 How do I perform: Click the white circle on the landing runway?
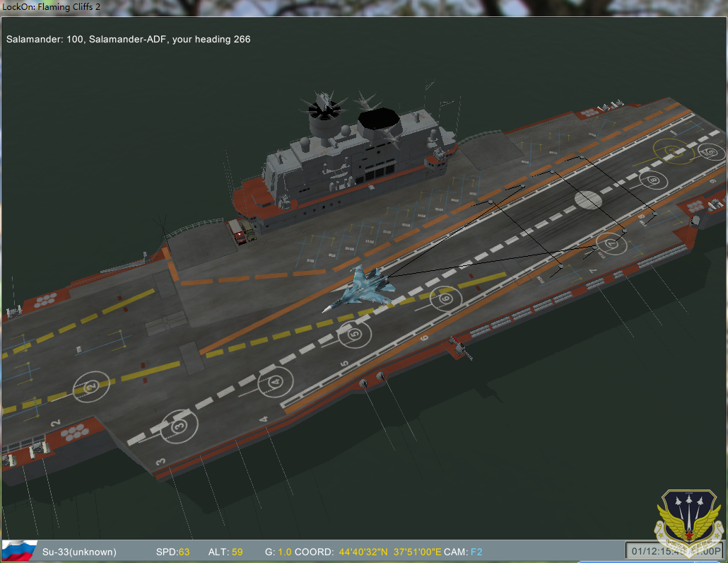tap(588, 200)
